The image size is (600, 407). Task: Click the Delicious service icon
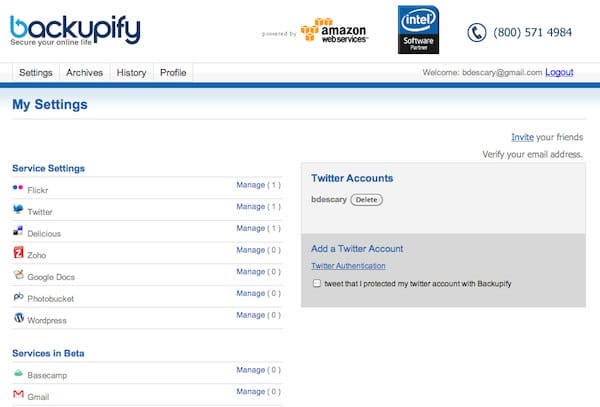point(18,232)
